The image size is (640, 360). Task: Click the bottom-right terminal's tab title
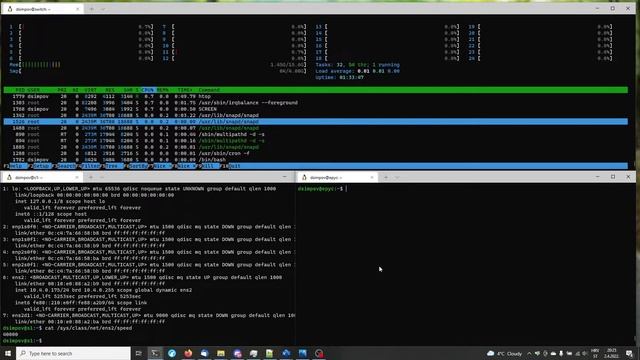[x=326, y=178]
